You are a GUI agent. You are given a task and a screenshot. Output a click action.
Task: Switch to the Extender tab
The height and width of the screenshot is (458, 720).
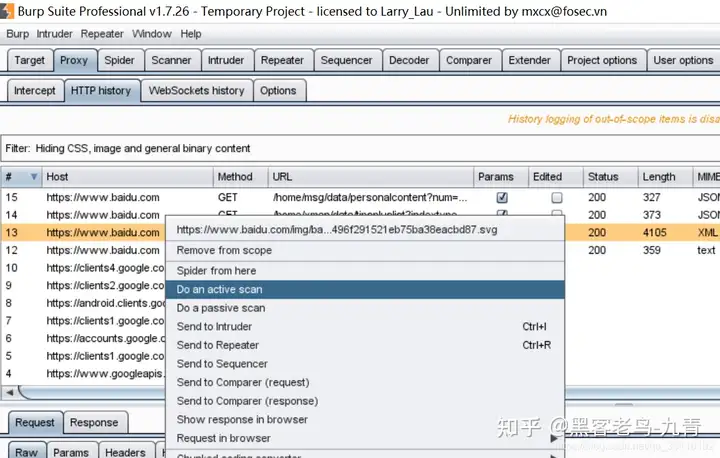(530, 60)
